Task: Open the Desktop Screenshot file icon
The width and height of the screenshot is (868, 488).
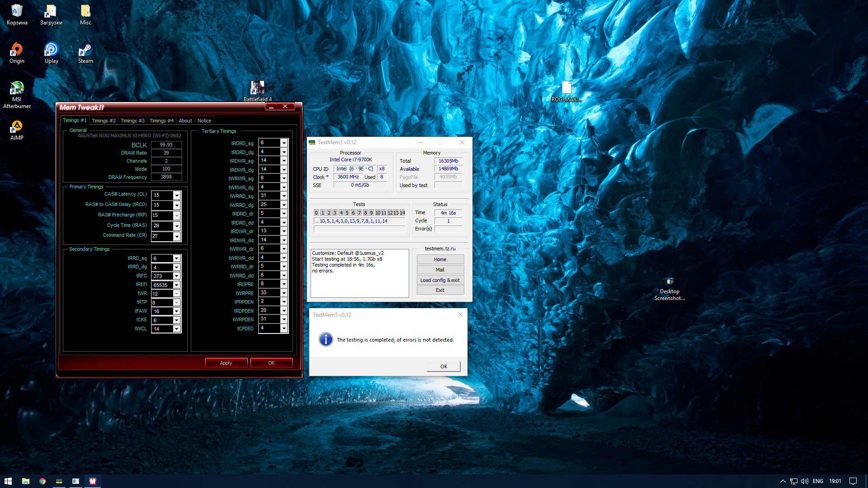Action: point(669,282)
